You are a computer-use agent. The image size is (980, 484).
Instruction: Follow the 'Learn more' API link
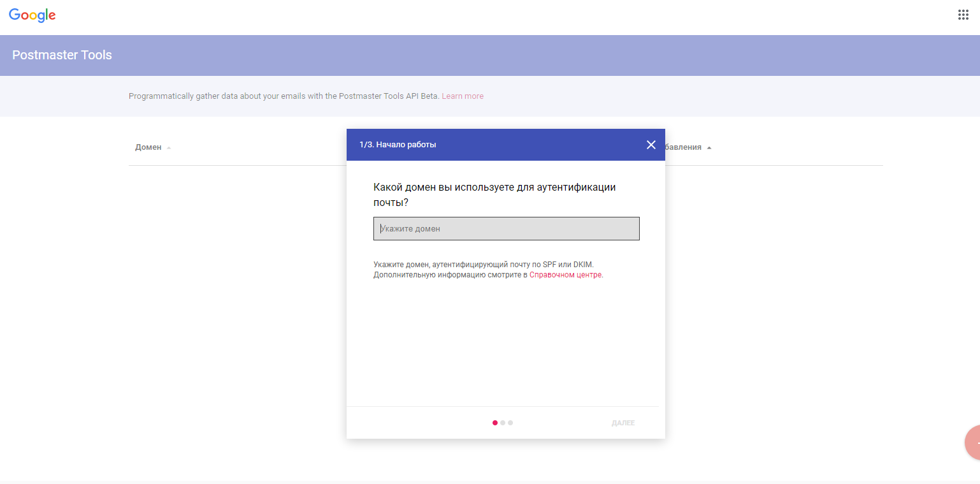coord(462,96)
